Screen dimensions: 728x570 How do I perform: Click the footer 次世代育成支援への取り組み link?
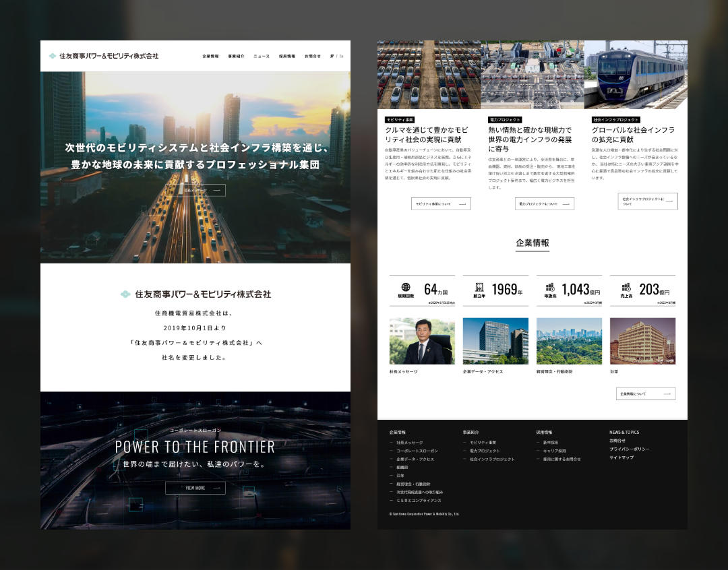click(x=420, y=493)
